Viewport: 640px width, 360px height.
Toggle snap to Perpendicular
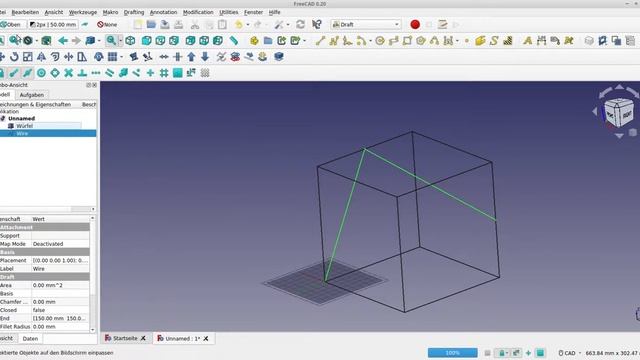82,73
